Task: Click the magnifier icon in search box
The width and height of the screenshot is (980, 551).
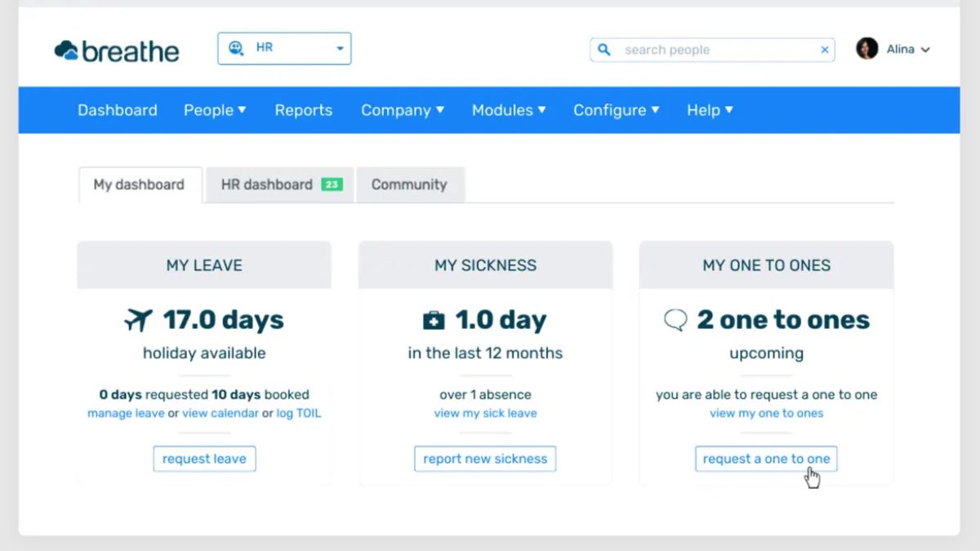Action: (x=604, y=50)
